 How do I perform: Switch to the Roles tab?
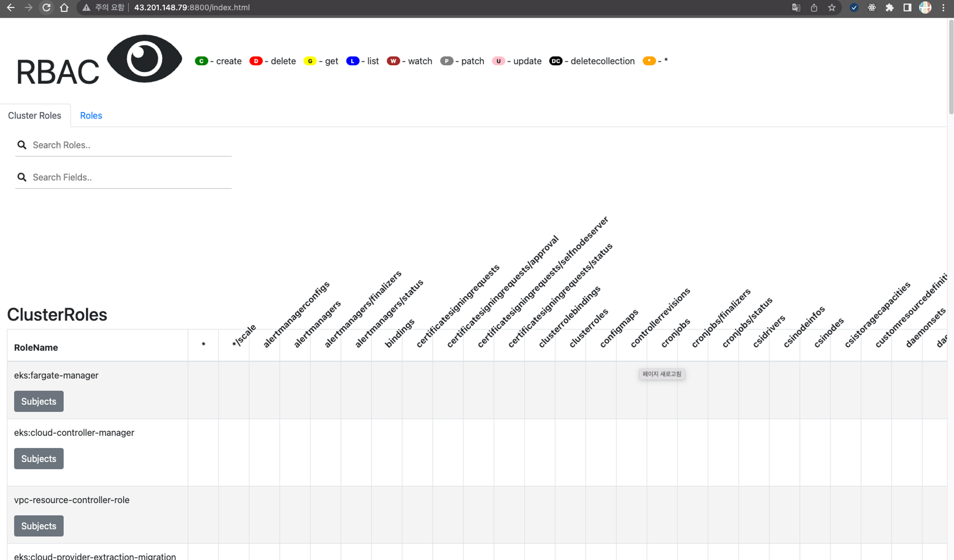click(91, 115)
